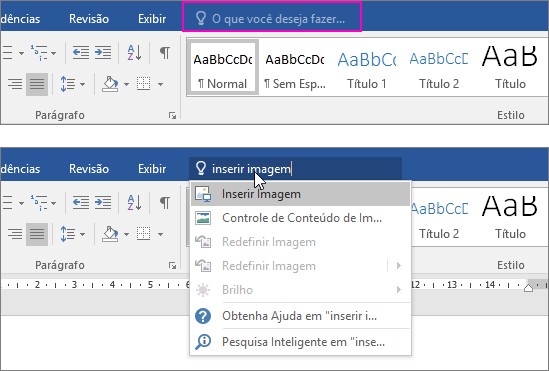
Task: Click Sort A-Z icon in upper ribbon
Action: pyautogui.click(x=134, y=53)
